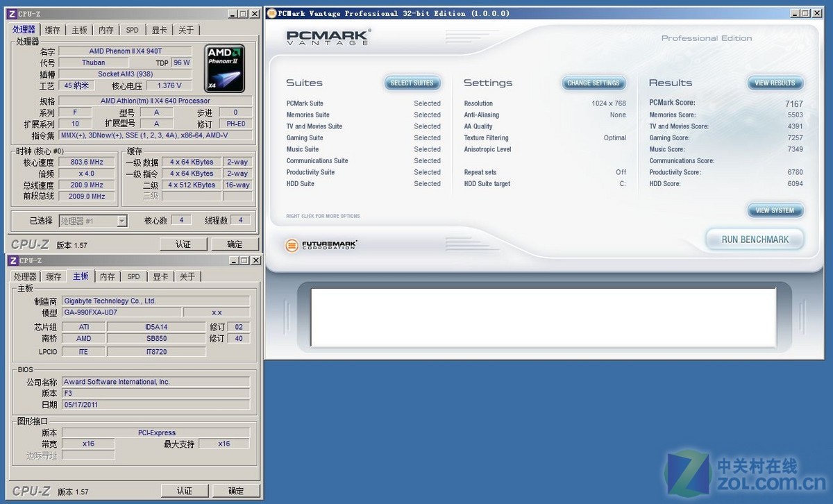Screen dimensions: 833x504
Task: Open the SPD tab in top CPU-Z window
Action: click(x=132, y=30)
